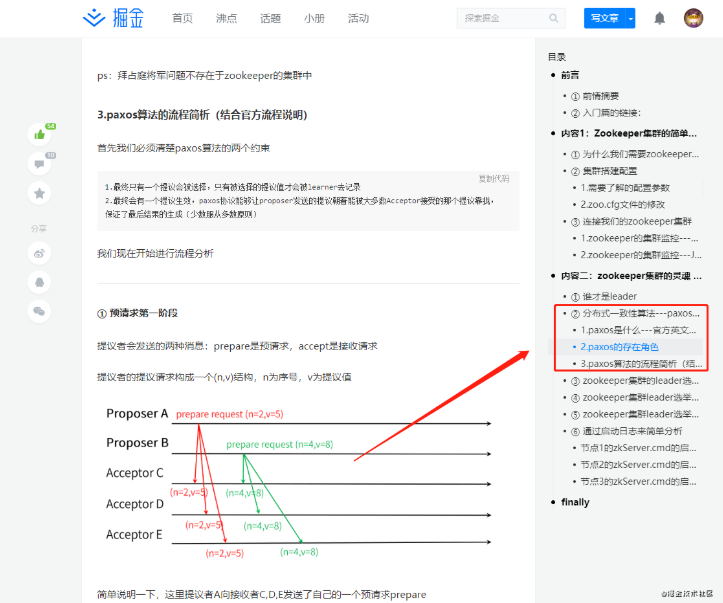723x603 pixels.
Task: Jump to ③ 连接我们的zookeeper集群 entry
Action: click(x=631, y=221)
